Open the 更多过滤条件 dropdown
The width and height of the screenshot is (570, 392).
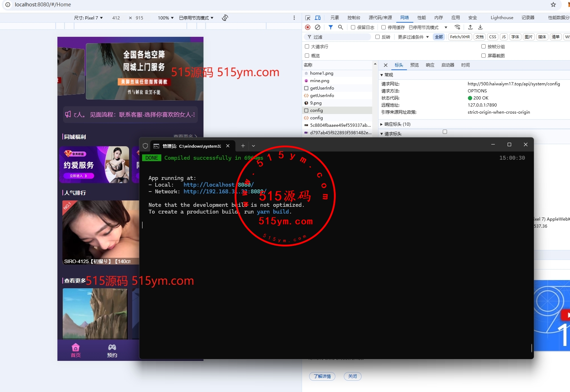413,37
